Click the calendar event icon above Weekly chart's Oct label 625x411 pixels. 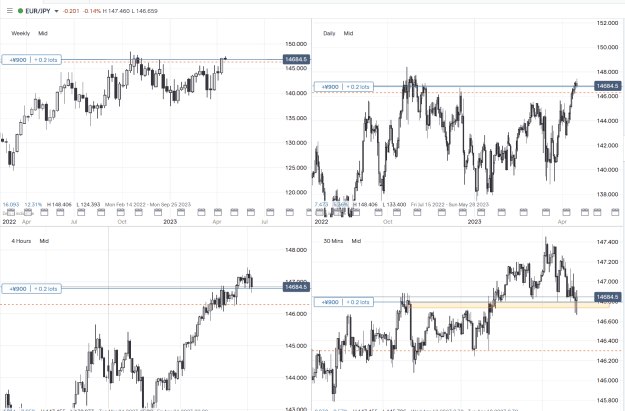[122, 212]
